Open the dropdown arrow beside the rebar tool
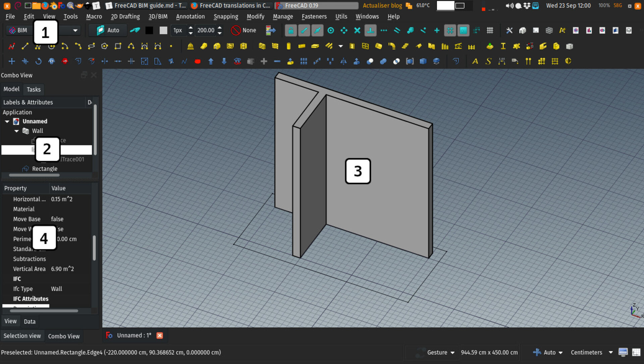This screenshot has height=364, width=644. pyautogui.click(x=340, y=46)
